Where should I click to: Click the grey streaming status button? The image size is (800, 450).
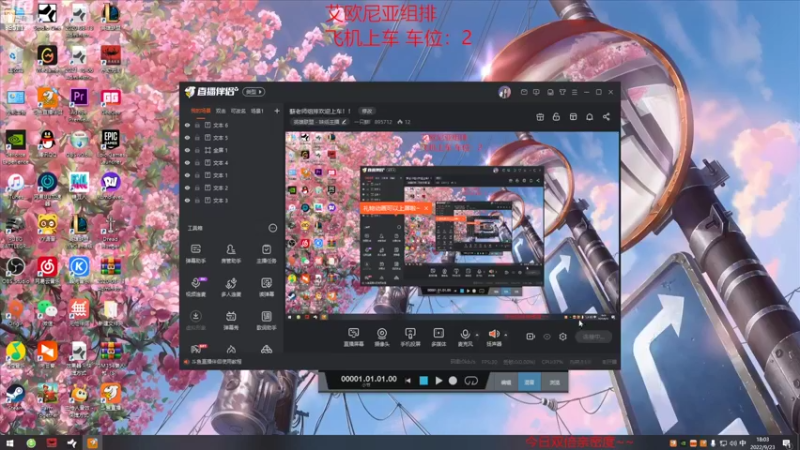coord(593,337)
